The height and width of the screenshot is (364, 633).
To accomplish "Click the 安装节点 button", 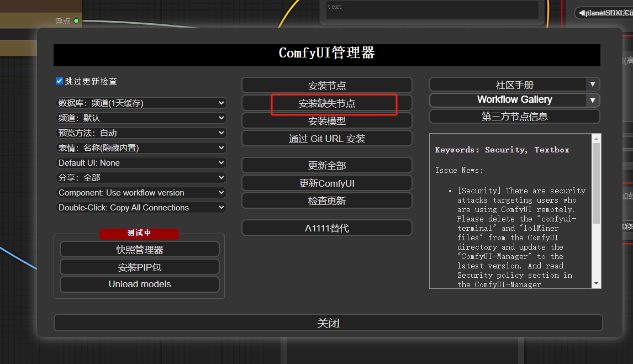I will [x=326, y=86].
